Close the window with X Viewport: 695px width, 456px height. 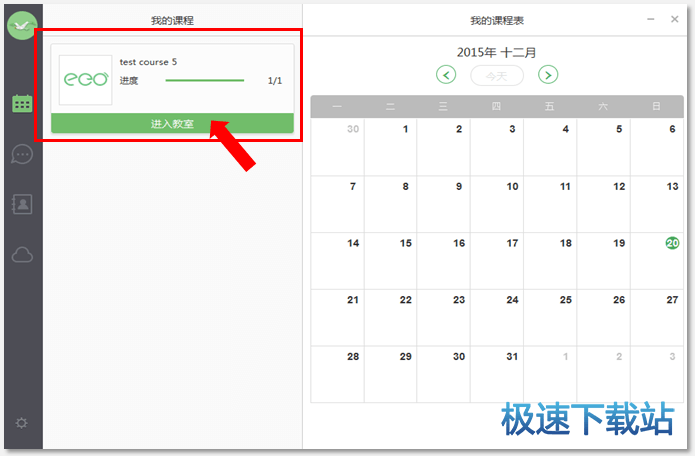pos(675,19)
